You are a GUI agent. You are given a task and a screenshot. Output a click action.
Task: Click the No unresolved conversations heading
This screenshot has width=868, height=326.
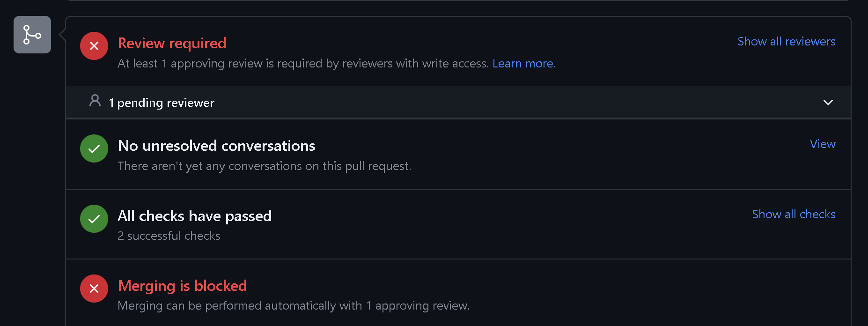point(216,146)
